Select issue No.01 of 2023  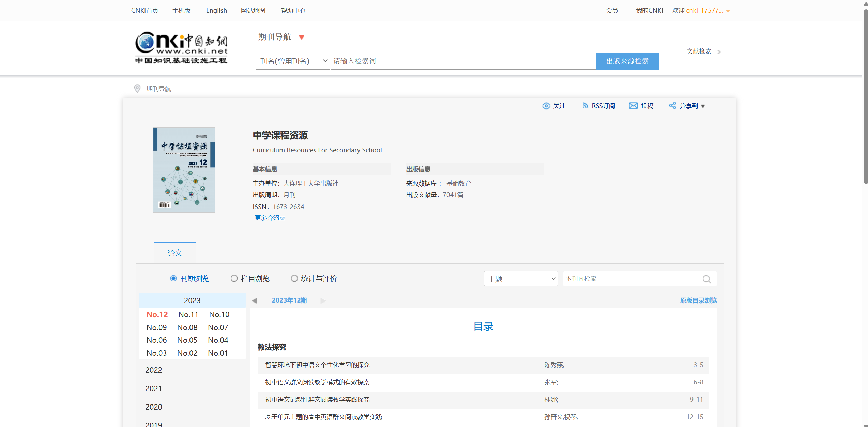click(x=218, y=353)
